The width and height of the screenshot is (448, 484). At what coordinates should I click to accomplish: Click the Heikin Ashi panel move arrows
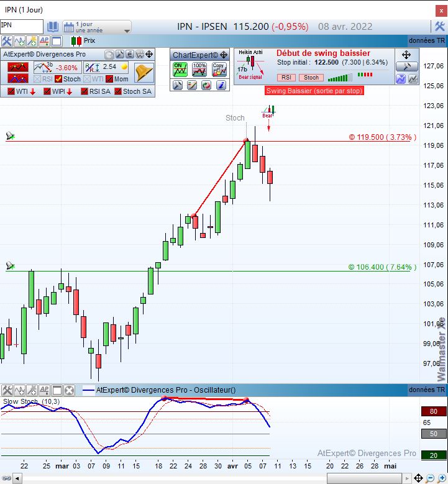click(x=406, y=55)
